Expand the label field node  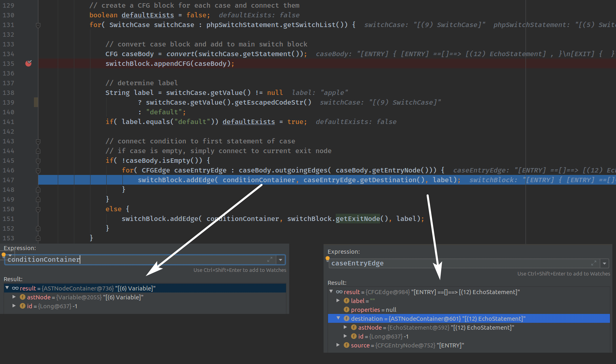coord(338,301)
